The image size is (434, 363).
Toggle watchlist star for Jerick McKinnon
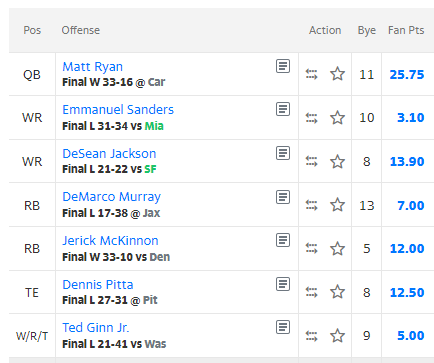click(x=337, y=248)
